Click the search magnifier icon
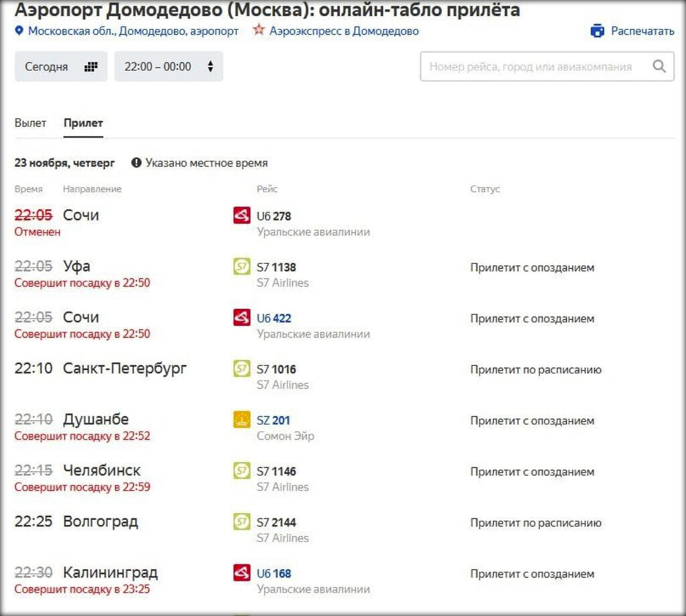Viewport: 686px width, 616px height. tap(659, 66)
